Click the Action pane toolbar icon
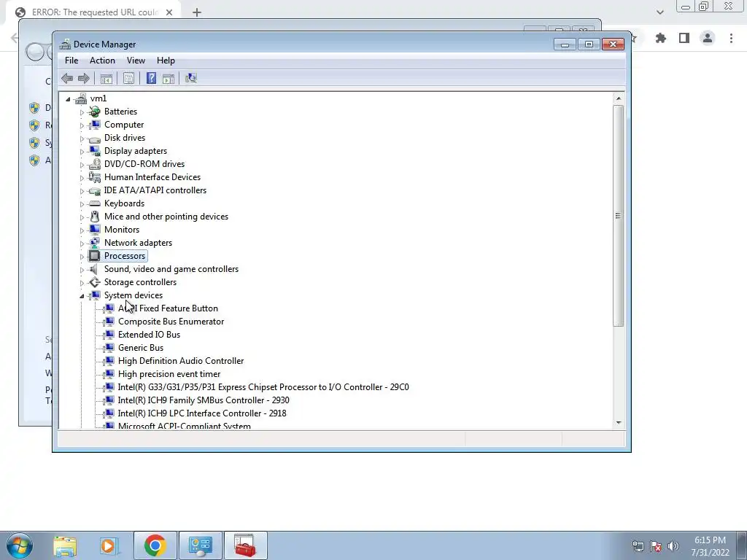The image size is (747, 560). [169, 79]
